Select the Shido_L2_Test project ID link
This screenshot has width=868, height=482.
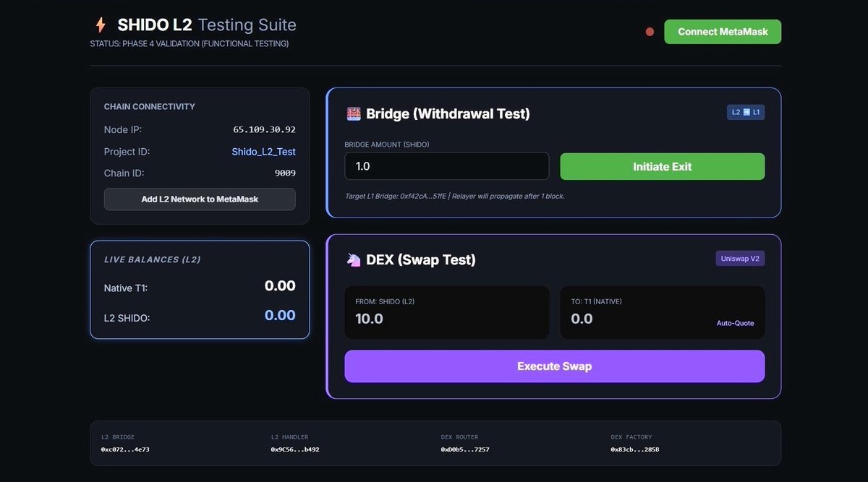pyautogui.click(x=263, y=152)
